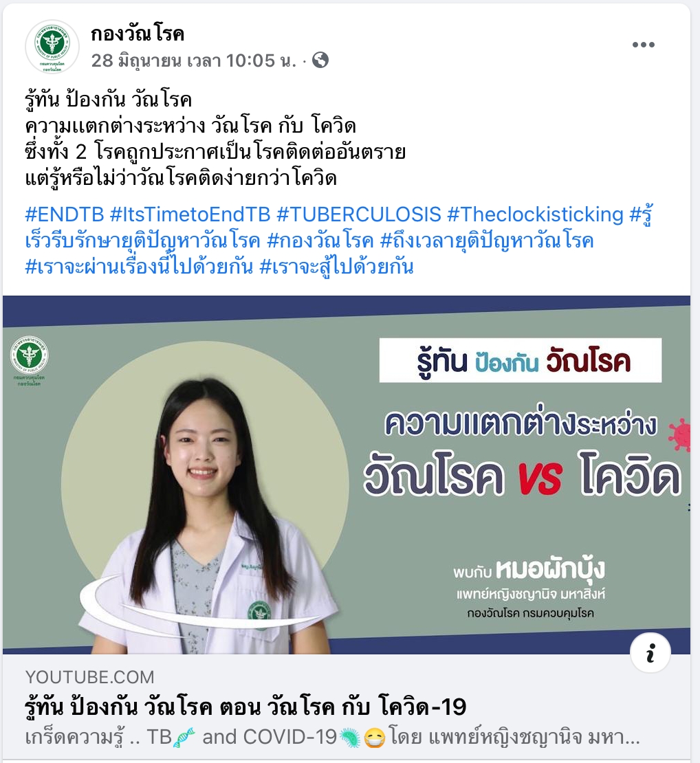
Task: Open the YouTube video thumbnail image
Action: point(347,475)
